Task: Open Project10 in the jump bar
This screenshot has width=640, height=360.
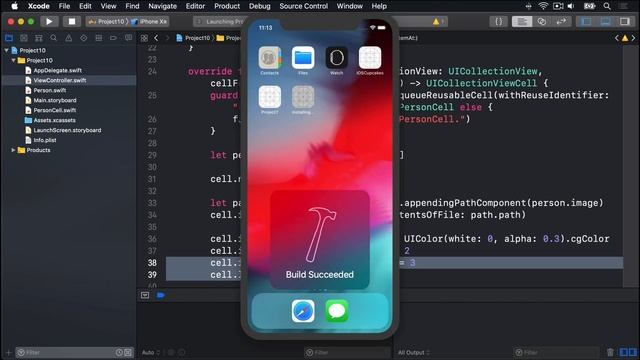Action: pos(193,38)
